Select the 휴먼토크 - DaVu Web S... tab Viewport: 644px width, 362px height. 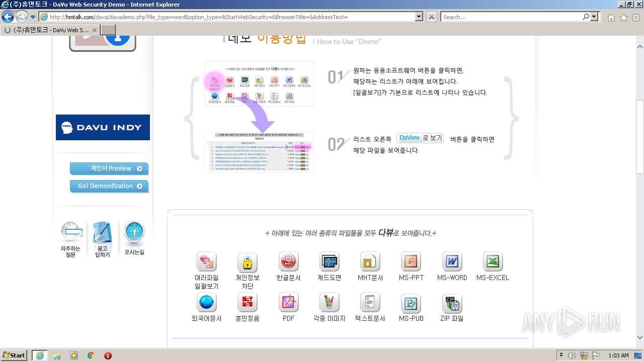50,30
